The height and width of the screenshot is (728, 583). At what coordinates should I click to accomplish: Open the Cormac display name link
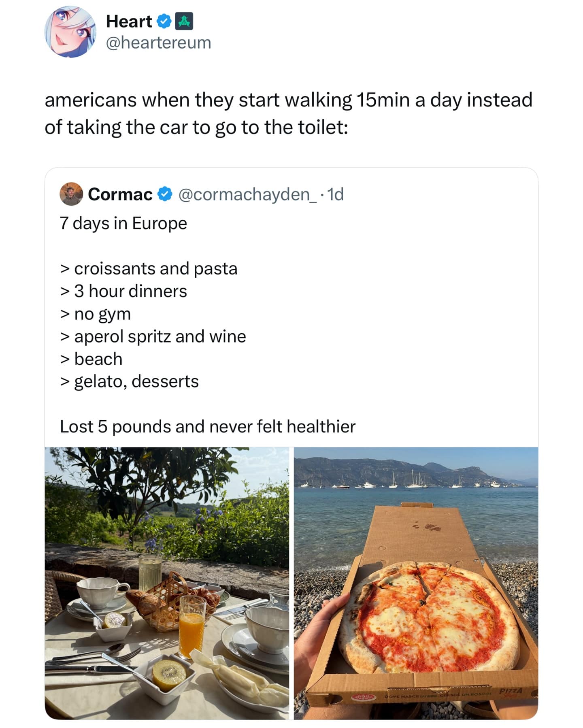click(120, 194)
